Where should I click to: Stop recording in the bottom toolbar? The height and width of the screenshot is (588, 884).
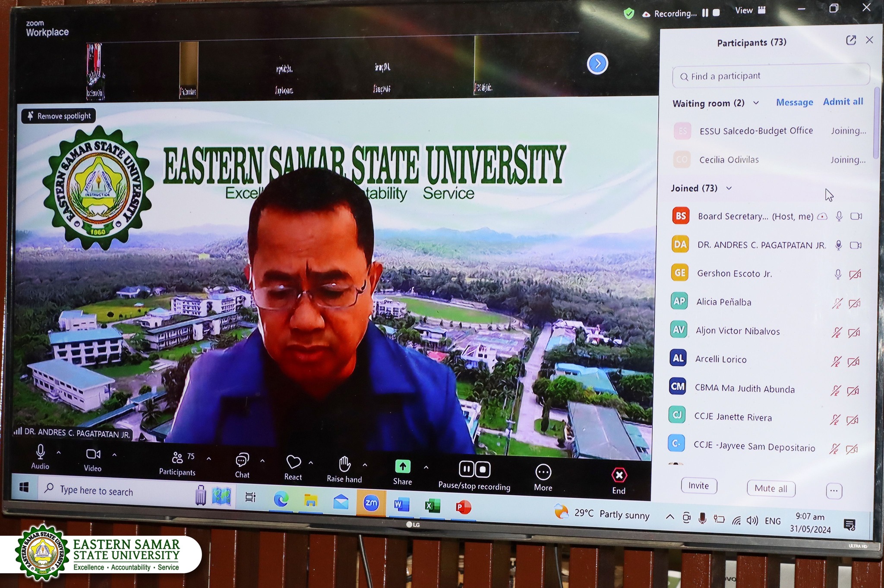[483, 469]
